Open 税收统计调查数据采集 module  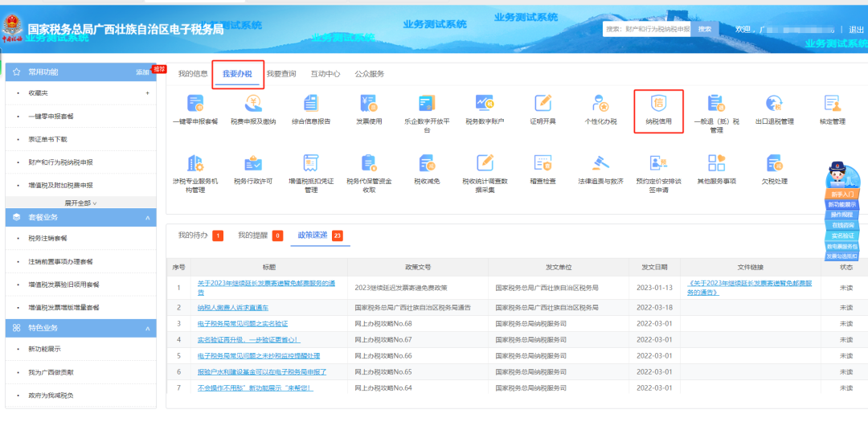click(485, 174)
